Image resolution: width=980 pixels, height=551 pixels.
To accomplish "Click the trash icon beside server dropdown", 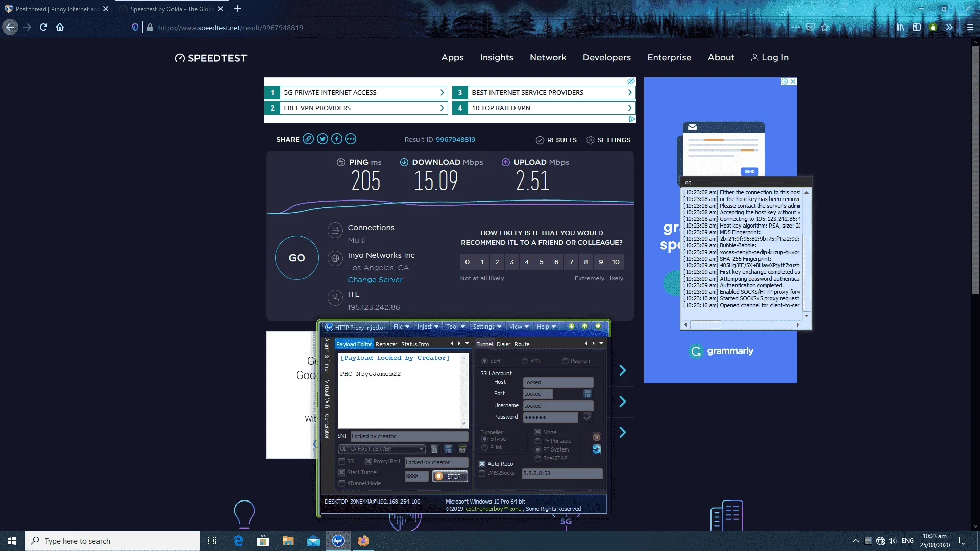I will click(x=462, y=449).
